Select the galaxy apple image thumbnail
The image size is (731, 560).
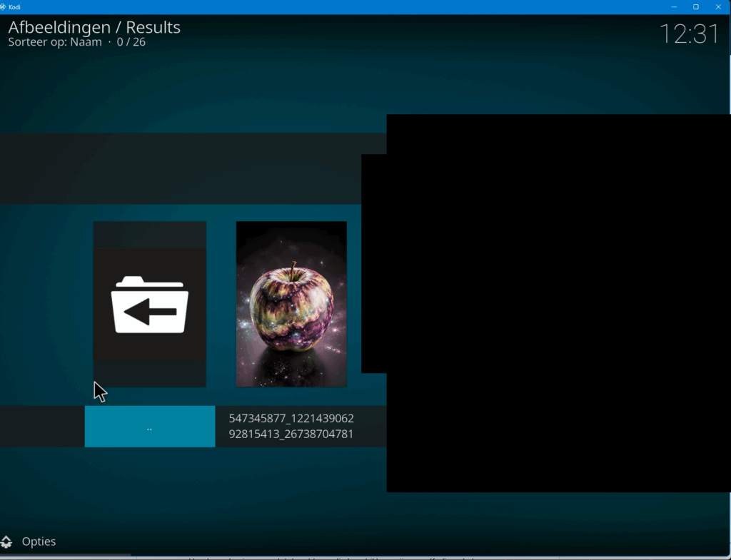point(291,304)
